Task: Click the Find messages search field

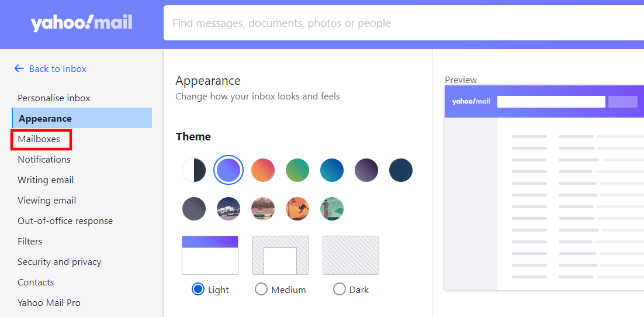Action: [x=404, y=23]
